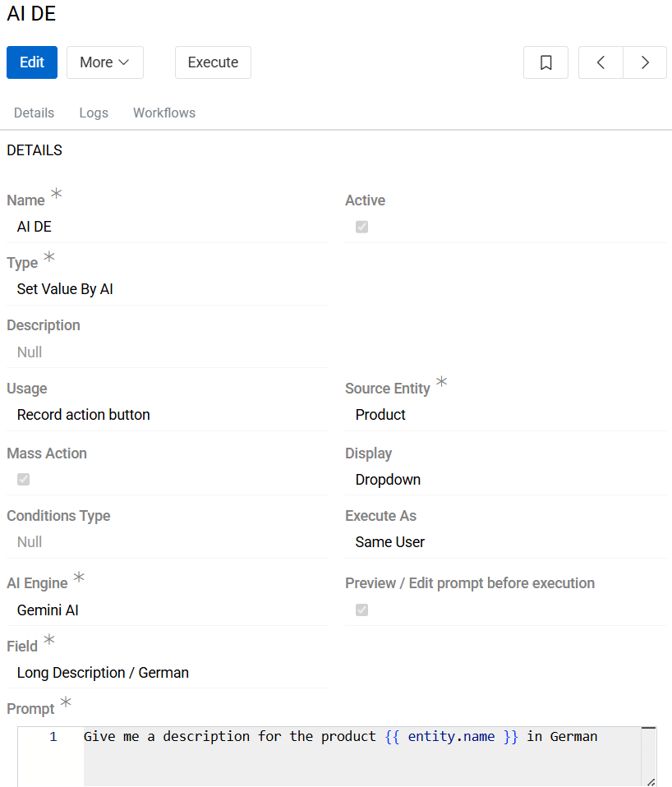Switch to the Logs tab
Image resolution: width=672 pixels, height=787 pixels.
coord(94,113)
